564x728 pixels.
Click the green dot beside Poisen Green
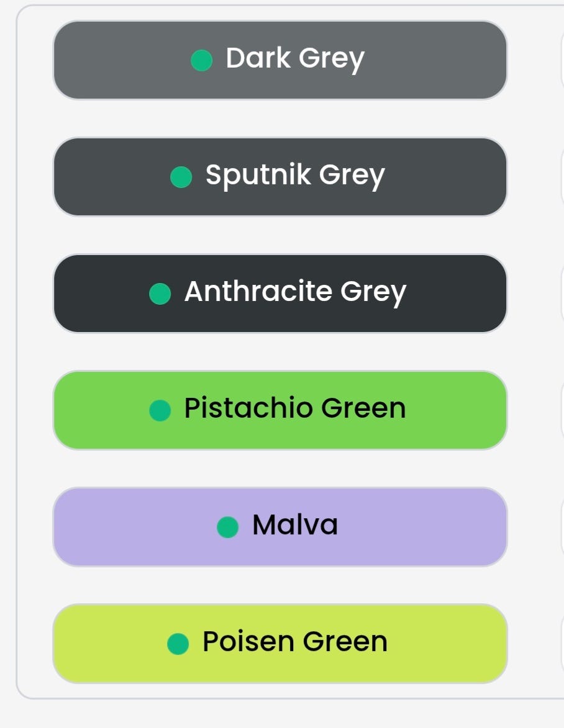(x=178, y=644)
